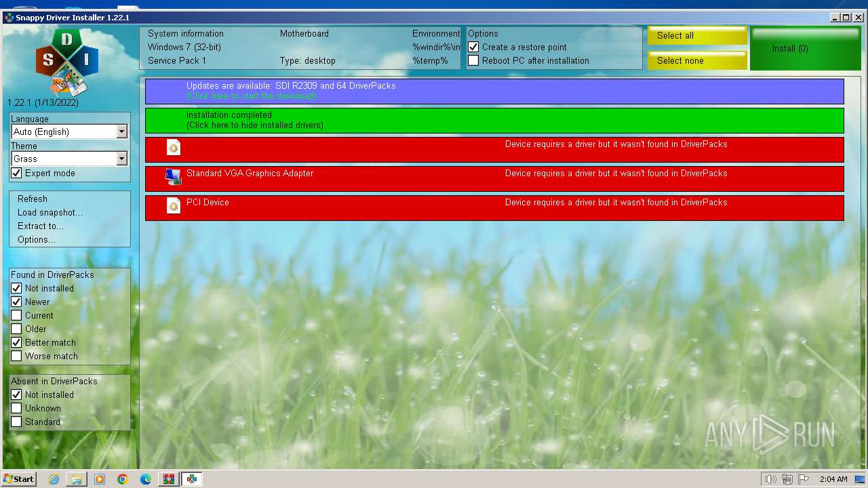
Task: Click the title bar application icon
Action: 8,18
